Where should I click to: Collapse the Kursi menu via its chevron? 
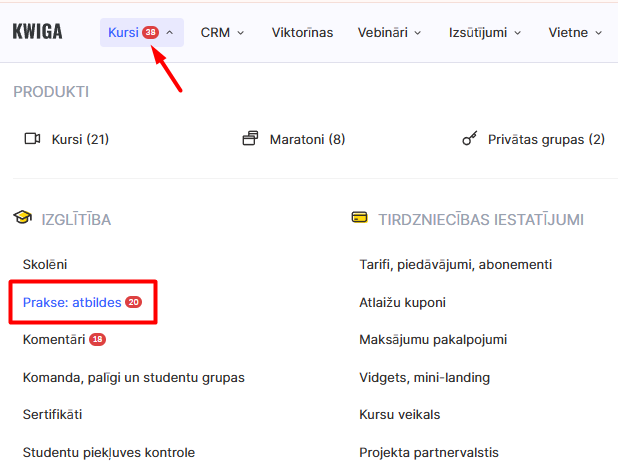click(x=169, y=33)
